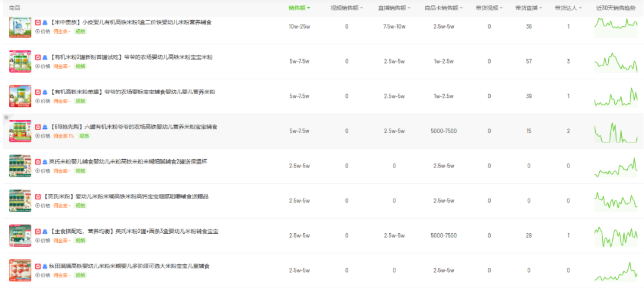The width and height of the screenshot is (644, 288).
Task: Click the star icon on 618抢先购 row
Action: pyautogui.click(x=7, y=118)
